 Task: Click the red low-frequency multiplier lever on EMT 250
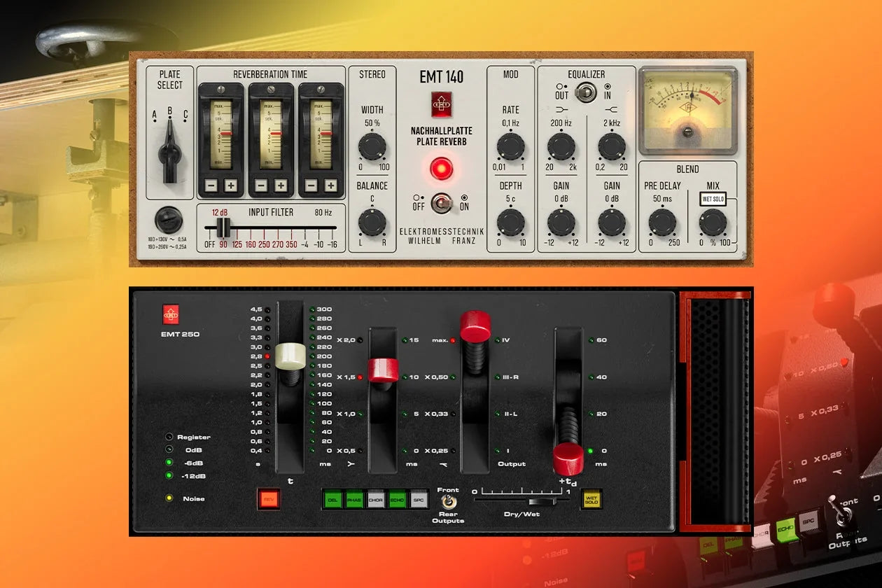pos(383,370)
